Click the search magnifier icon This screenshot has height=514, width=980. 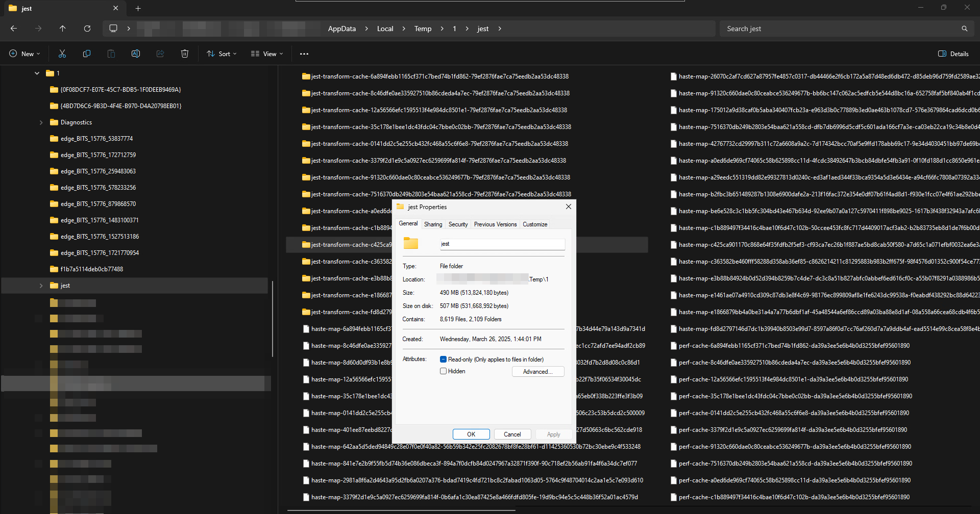click(x=965, y=29)
